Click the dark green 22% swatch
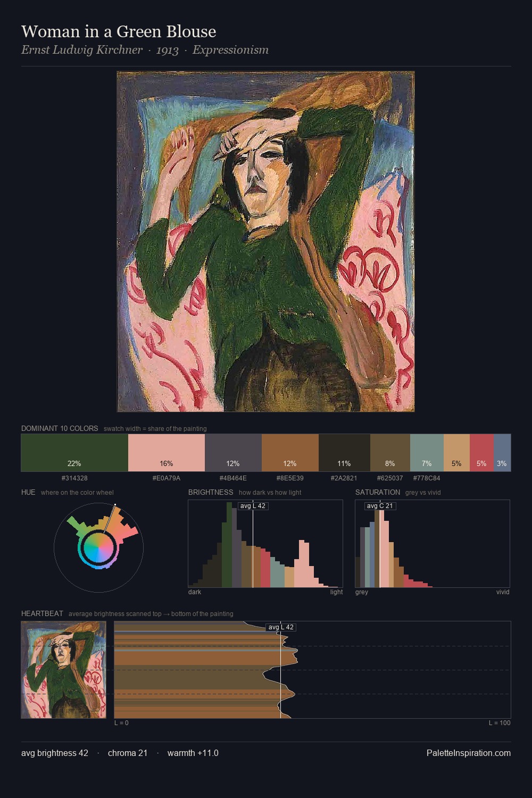The image size is (532, 798). [74, 453]
